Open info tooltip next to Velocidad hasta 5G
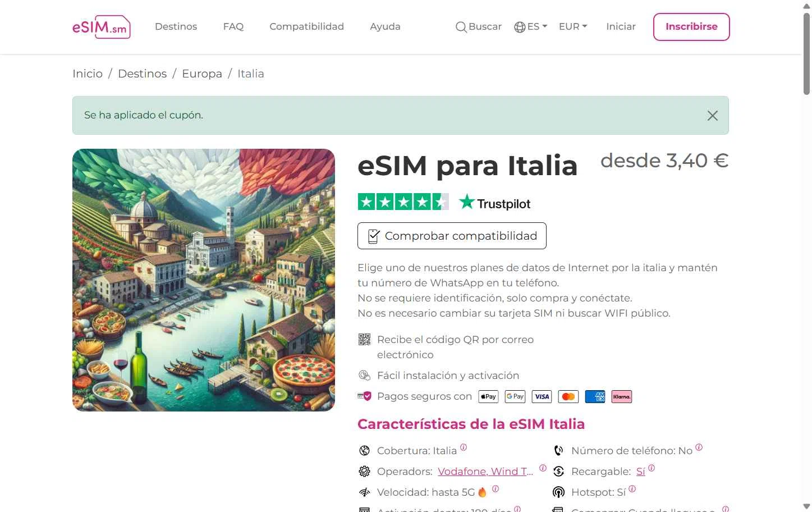The width and height of the screenshot is (812, 512). pyautogui.click(x=496, y=489)
